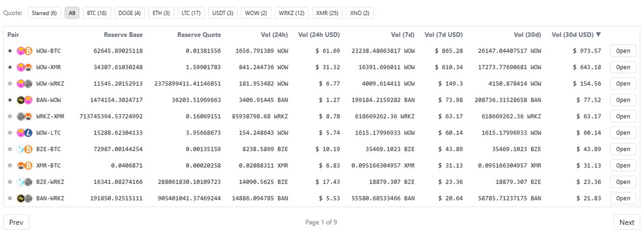Open the WOW-WRKZ pair
The width and height of the screenshot is (644, 233).
(623, 84)
